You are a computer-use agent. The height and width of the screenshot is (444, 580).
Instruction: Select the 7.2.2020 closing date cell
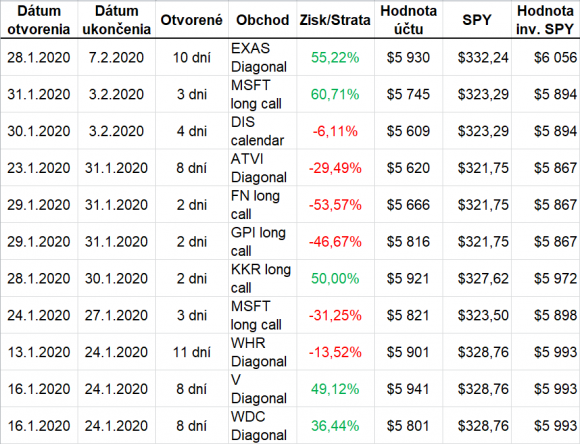click(116, 57)
